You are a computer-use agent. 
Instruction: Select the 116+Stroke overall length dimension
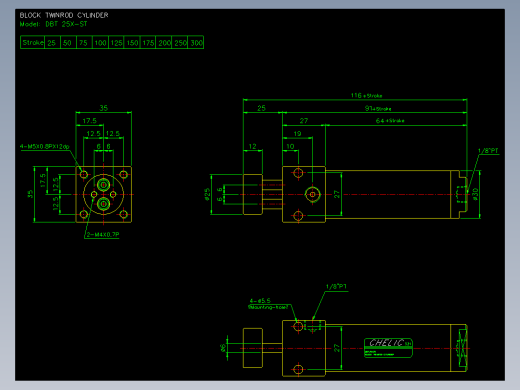tap(366, 95)
